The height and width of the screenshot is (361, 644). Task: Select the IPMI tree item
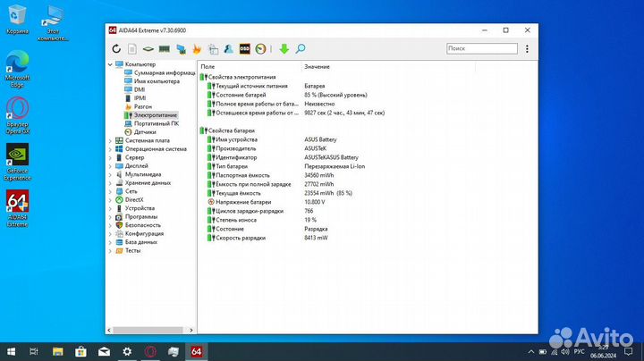135,98
